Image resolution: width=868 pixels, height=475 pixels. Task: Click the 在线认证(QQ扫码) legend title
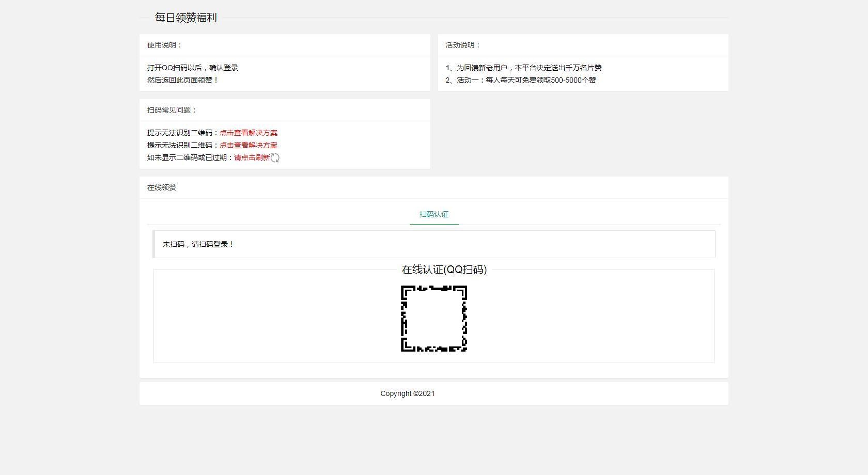pyautogui.click(x=444, y=270)
